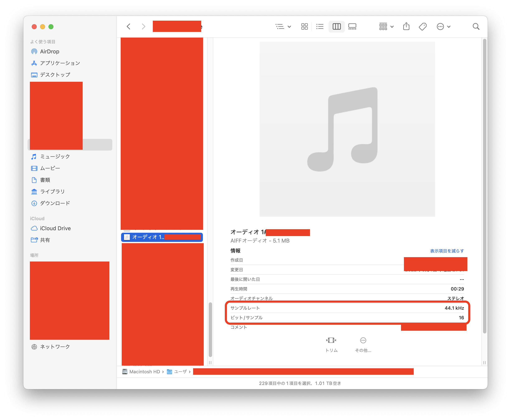Switch to gallery view
This screenshot has height=420, width=511.
pos(352,26)
